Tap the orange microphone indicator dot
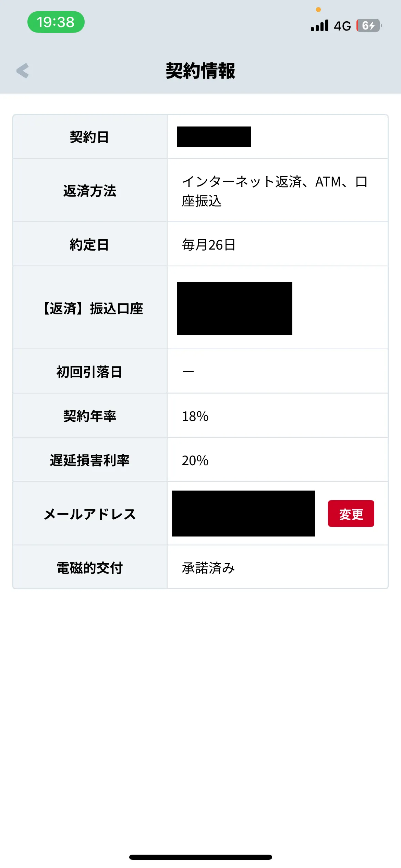The height and width of the screenshot is (868, 401). click(x=318, y=10)
